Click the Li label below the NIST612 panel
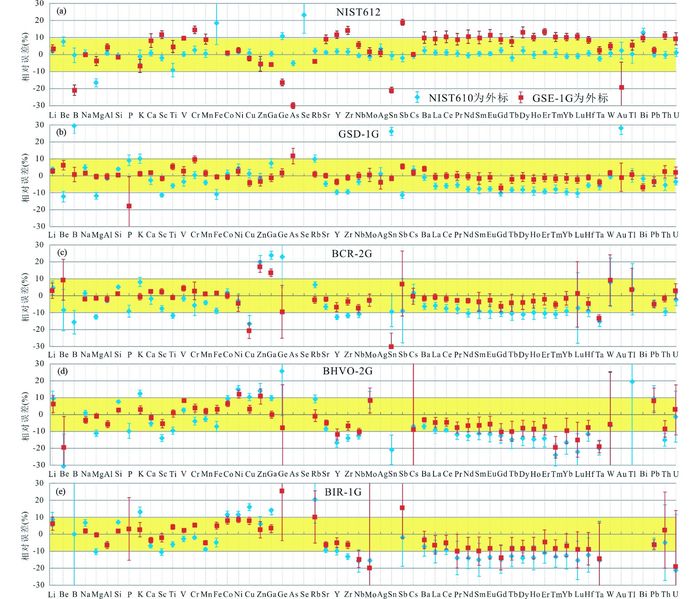700x599 pixels. tap(52, 115)
